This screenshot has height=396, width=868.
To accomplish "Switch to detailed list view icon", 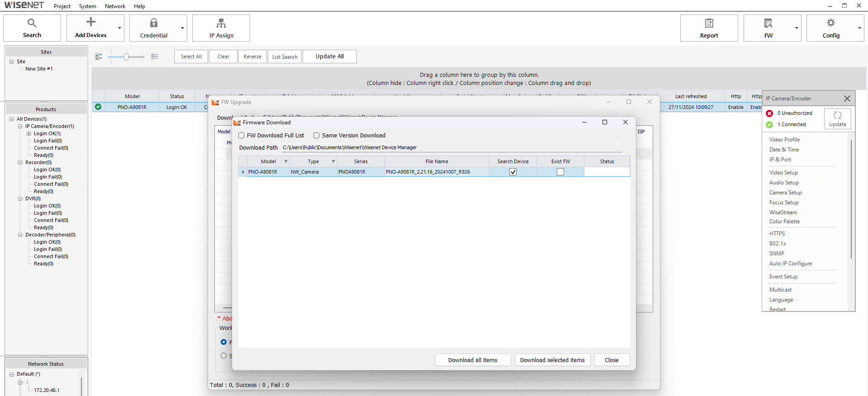I will pos(155,57).
